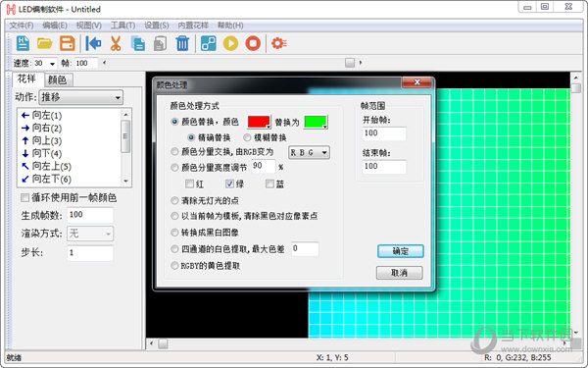Click the blue connected-squares layout icon
588x368 pixels.
click(208, 43)
